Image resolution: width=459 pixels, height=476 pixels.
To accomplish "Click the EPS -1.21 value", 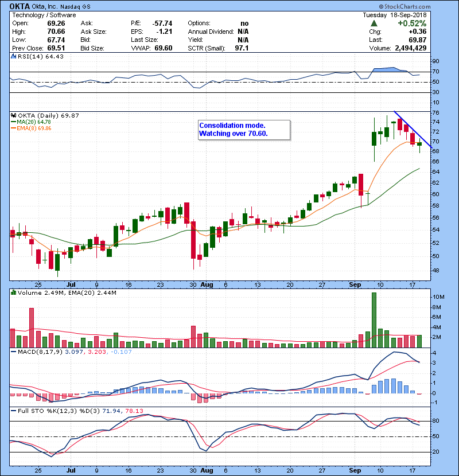I will pos(164,32).
